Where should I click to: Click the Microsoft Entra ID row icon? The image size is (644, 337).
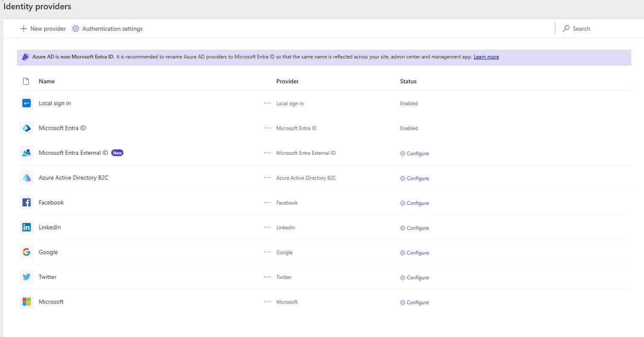[27, 128]
